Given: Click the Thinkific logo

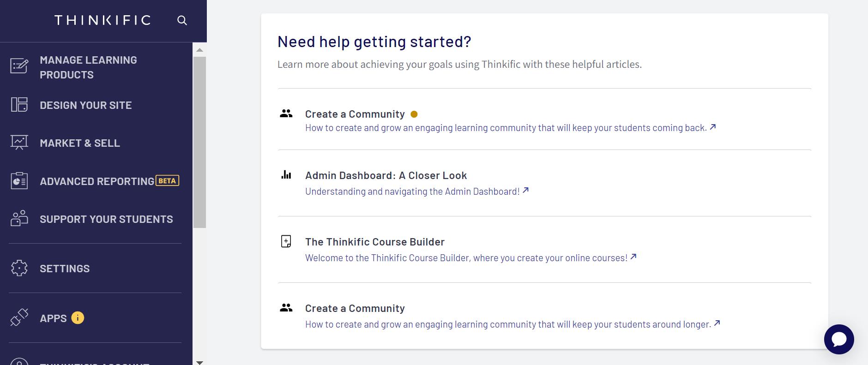Looking at the screenshot, I should point(102,20).
